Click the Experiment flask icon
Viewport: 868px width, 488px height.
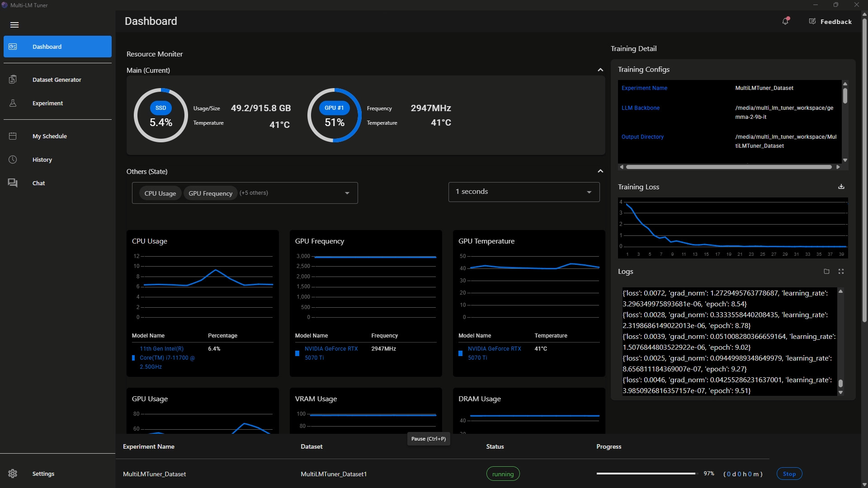coord(13,103)
